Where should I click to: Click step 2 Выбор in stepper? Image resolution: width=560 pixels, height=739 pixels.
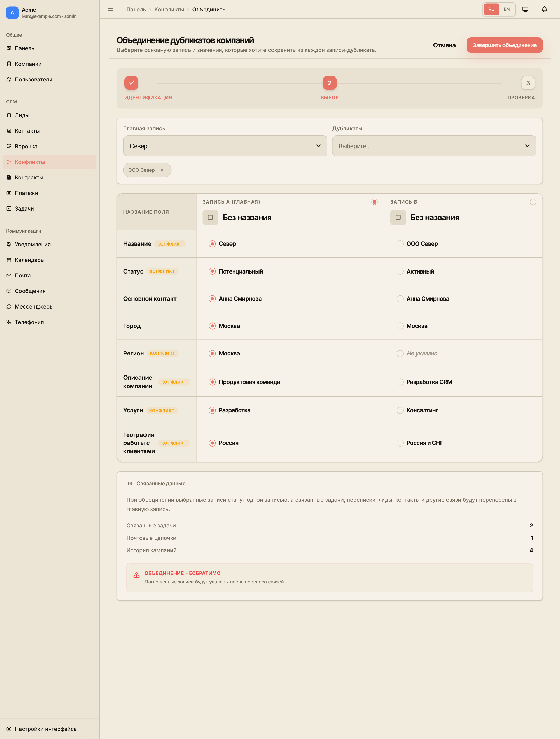(x=330, y=83)
